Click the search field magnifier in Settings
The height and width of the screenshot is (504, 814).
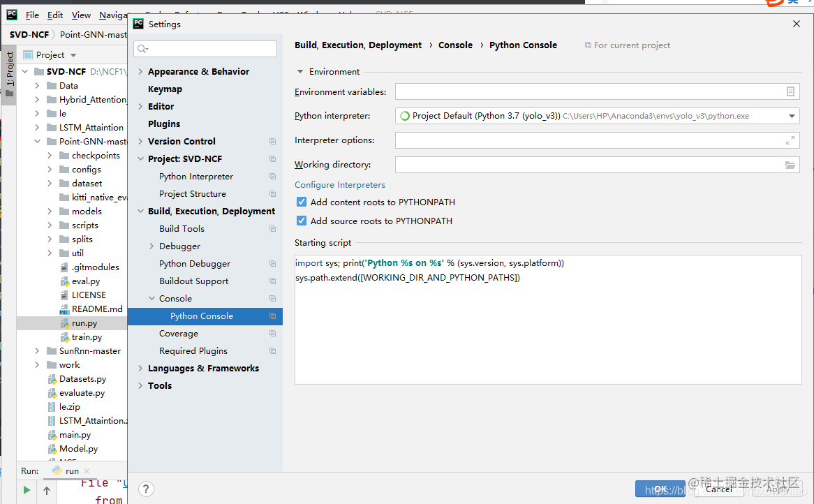click(x=143, y=50)
